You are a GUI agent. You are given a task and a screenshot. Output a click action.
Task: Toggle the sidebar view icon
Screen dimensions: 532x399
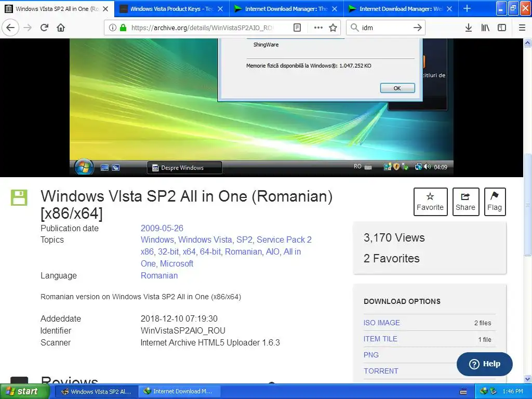coord(502,28)
